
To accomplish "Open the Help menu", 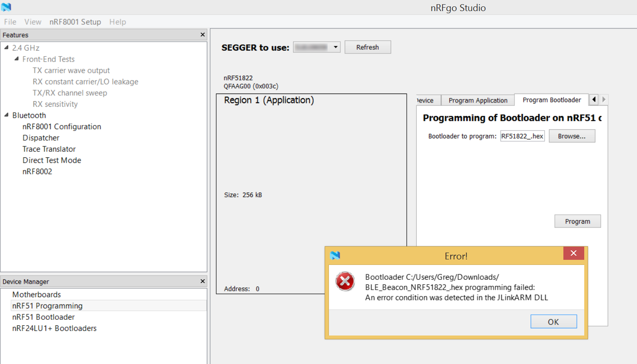I will (117, 22).
